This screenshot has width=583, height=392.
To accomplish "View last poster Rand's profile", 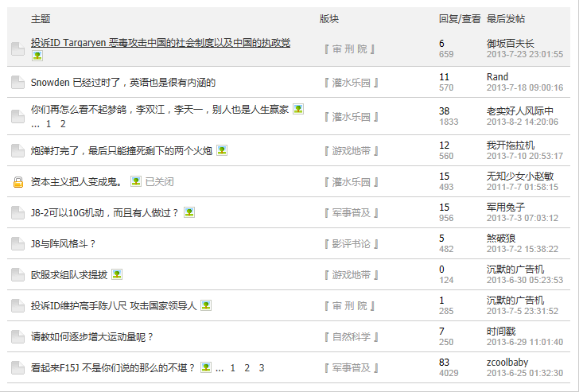I will 497,77.
